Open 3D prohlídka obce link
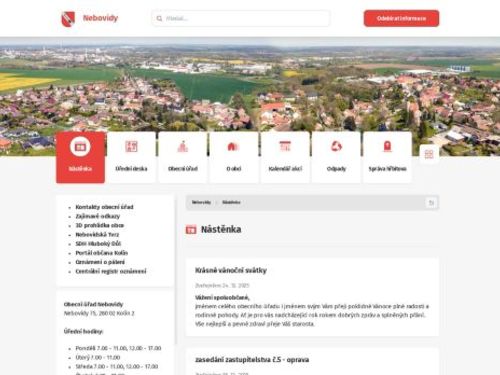Screen dimensions: 500x375 point(100,225)
